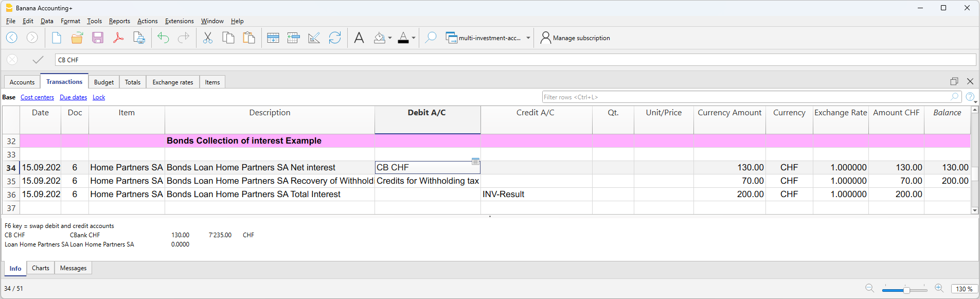
Task: Open the File menu
Action: (x=11, y=21)
